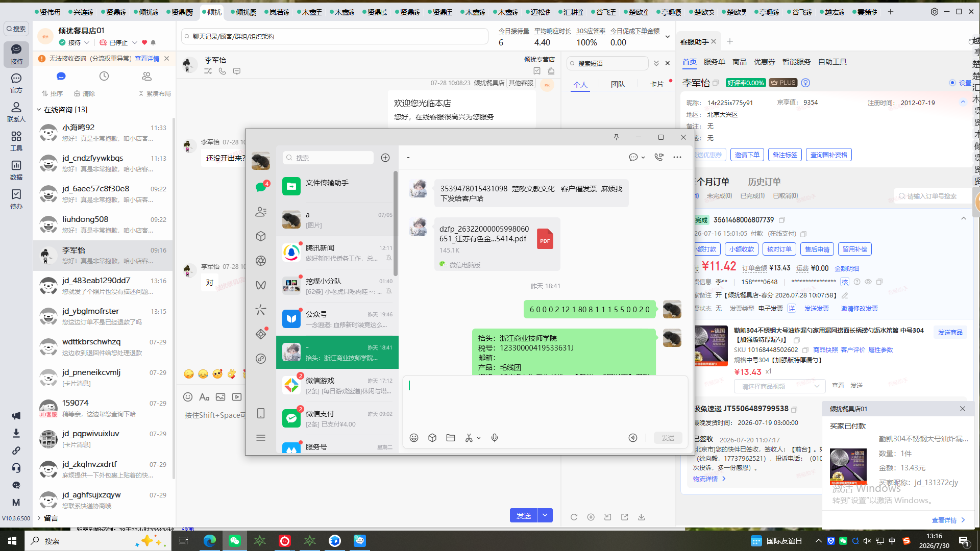Open the Windows Start menu
The width and height of the screenshot is (980, 551).
pyautogui.click(x=12, y=541)
